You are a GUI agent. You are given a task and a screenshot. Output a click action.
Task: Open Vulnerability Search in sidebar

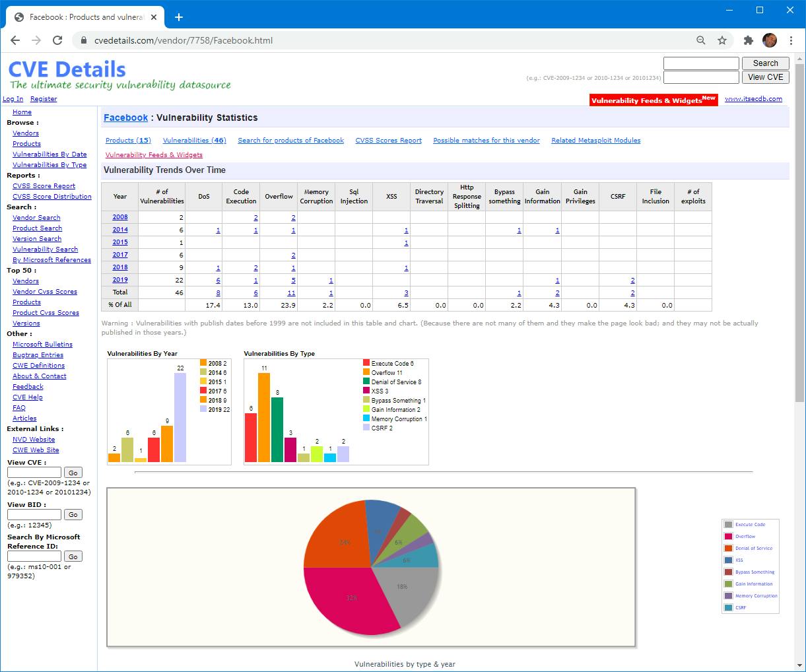tap(45, 250)
